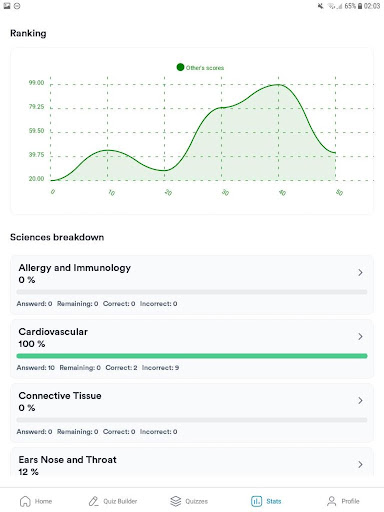Screen dimensions: 384x512
Task: Expand Allergy and Immunology chevron
Action: pyautogui.click(x=360, y=273)
